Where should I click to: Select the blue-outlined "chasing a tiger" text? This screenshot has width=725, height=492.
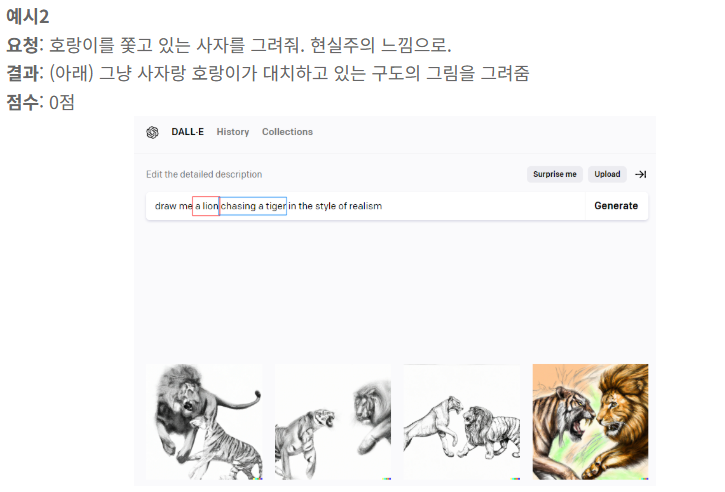pos(253,206)
